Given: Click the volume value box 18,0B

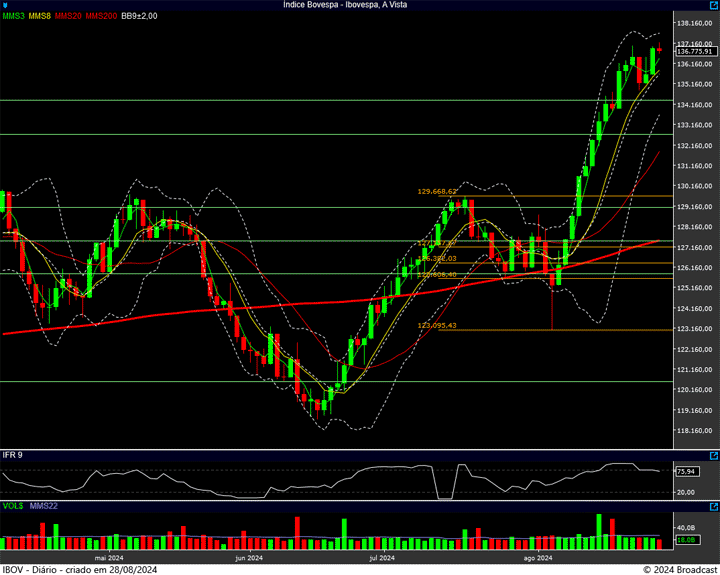Looking at the screenshot, I should click(x=686, y=540).
